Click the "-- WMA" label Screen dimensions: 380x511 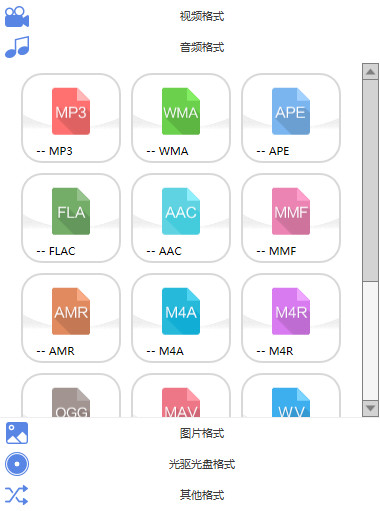[167, 151]
